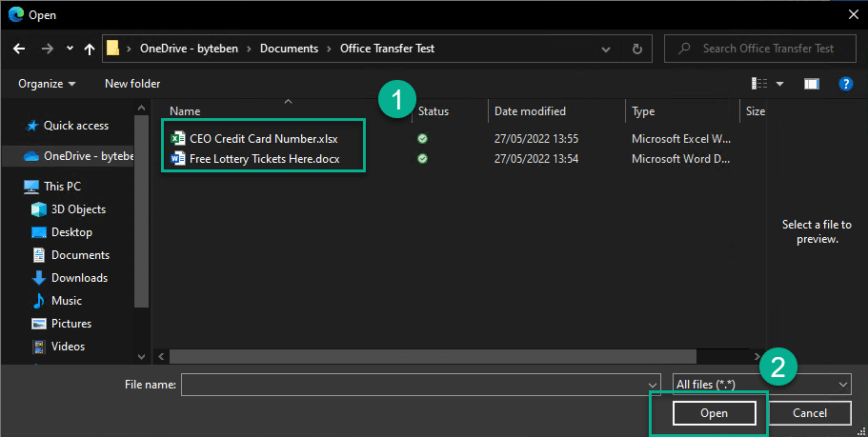Click the File name input field
The image size is (868, 437).
point(420,385)
